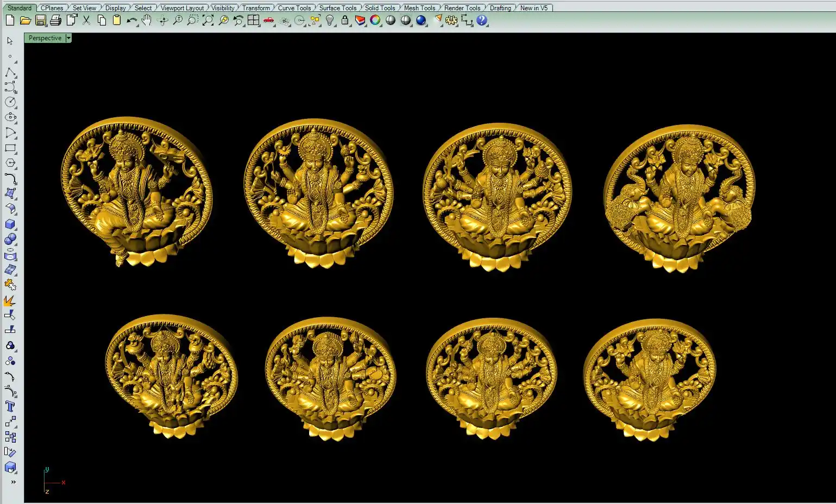Pick the Box solid tool

point(10,224)
